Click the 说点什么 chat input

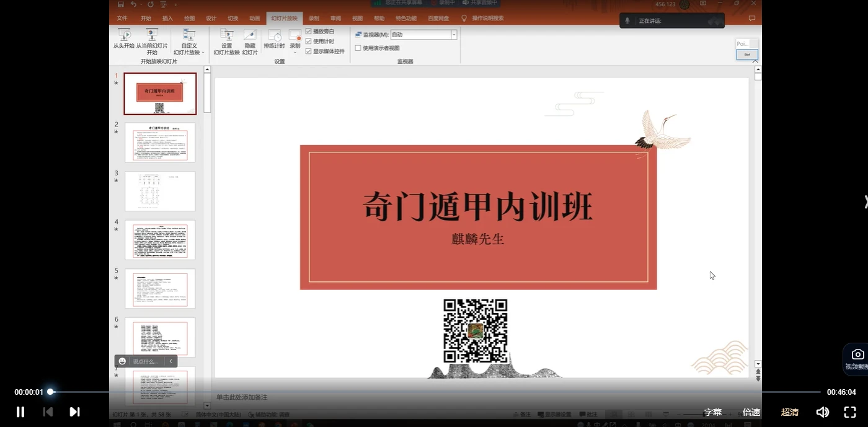click(146, 361)
